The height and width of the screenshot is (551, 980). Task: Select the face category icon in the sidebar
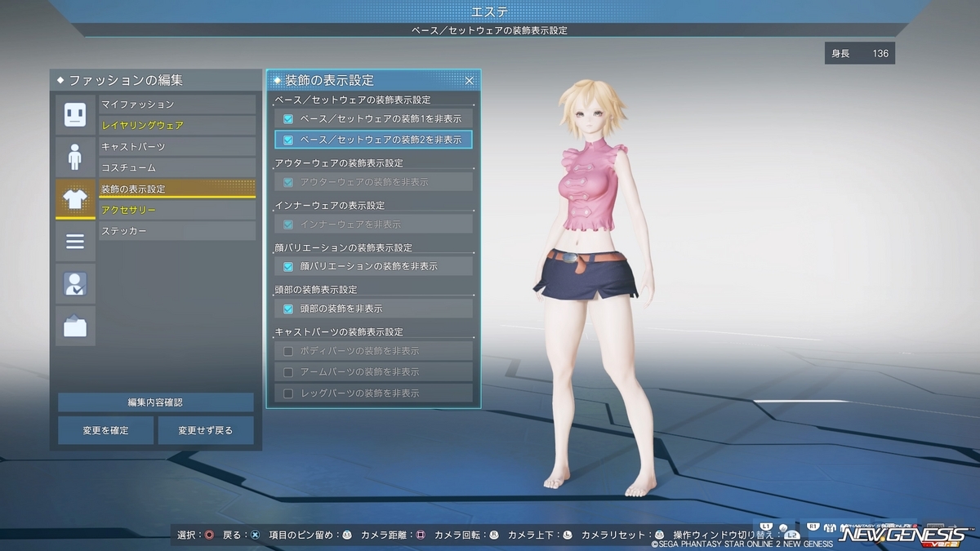75,113
